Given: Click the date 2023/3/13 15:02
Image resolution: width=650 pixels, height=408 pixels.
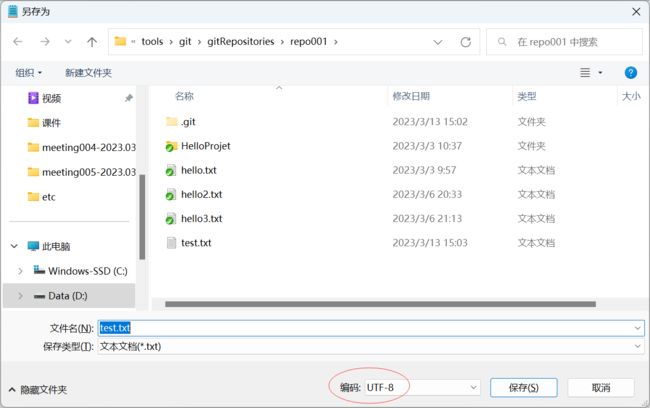Looking at the screenshot, I should pos(430,122).
